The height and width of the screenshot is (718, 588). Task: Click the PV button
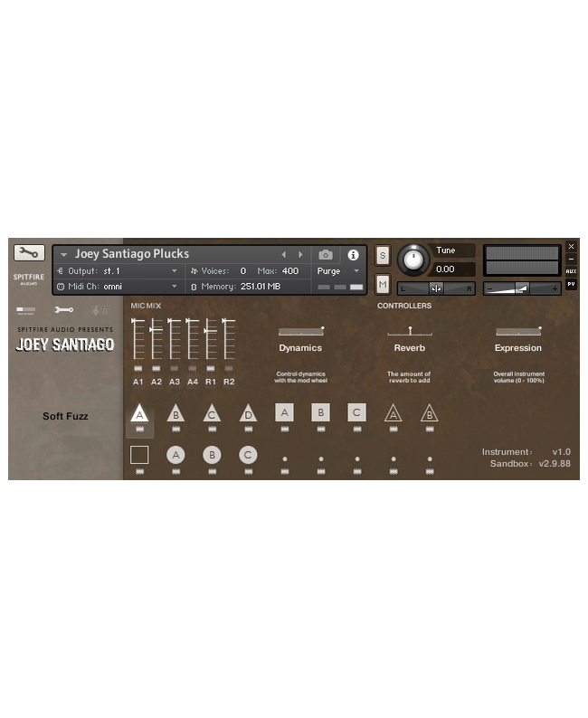click(x=571, y=284)
